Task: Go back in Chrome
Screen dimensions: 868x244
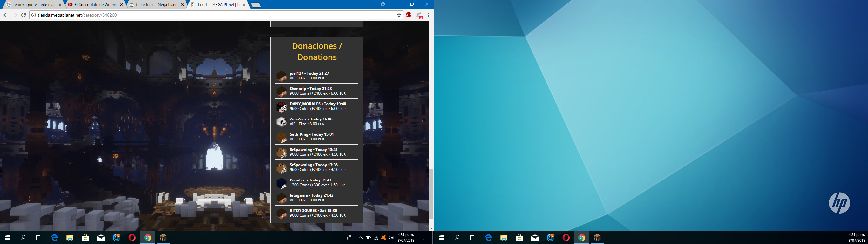Action: coord(6,15)
